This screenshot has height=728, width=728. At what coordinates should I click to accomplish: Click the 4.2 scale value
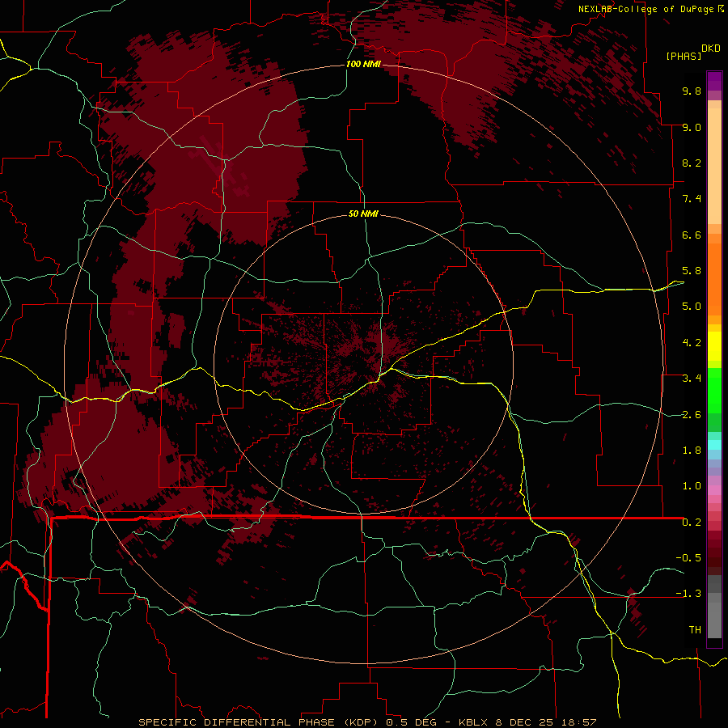(x=692, y=343)
